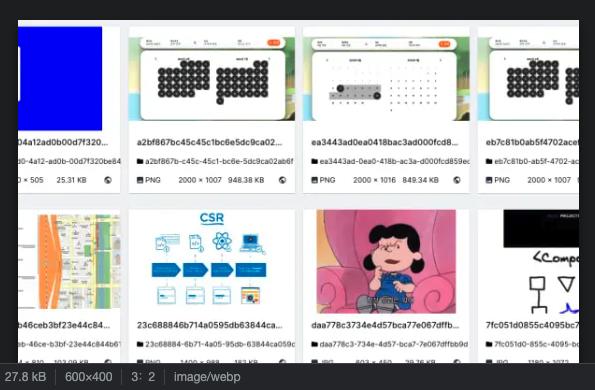Viewport: 595px width, 390px height.
Task: Click folder path a2bf867b-c45c-45c1-bc6e
Action: click(x=219, y=161)
